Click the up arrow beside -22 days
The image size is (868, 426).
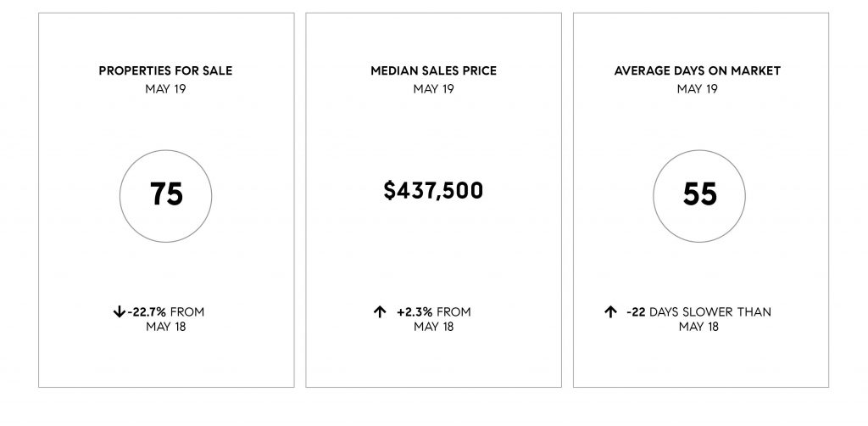610,312
